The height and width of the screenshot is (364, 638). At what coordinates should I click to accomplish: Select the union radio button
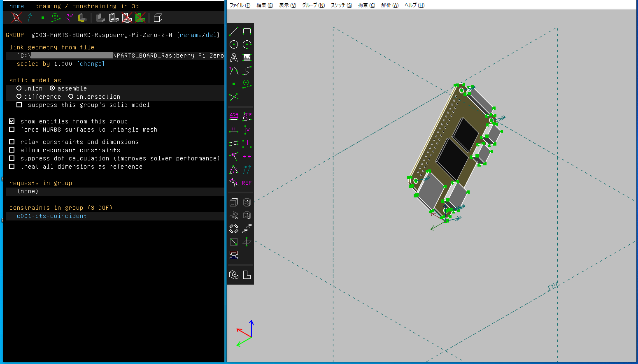[19, 88]
